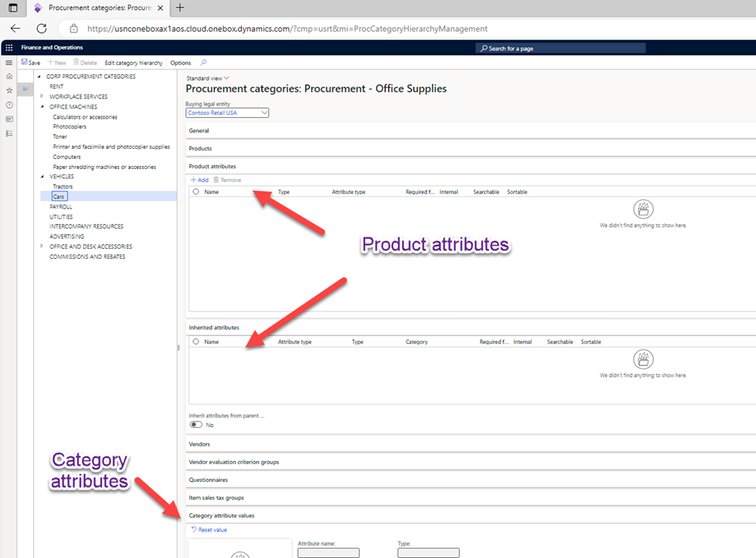
Task: Select all rows in Inherited attributes grid
Action: click(195, 342)
